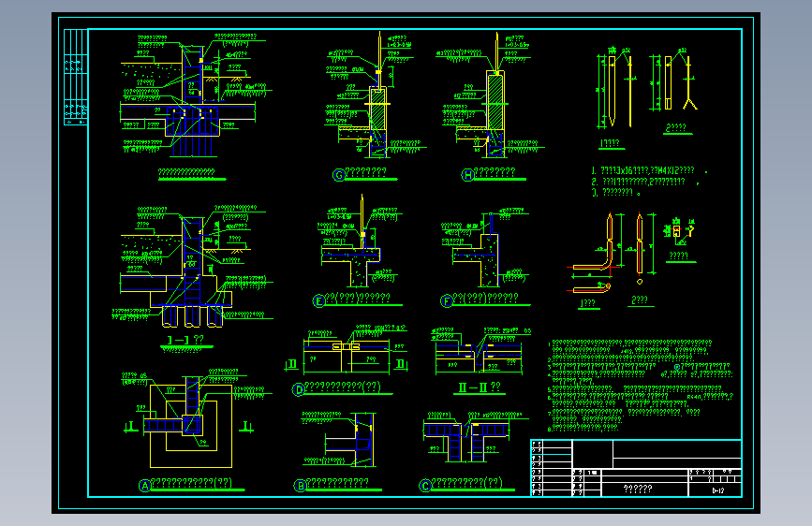The height and width of the screenshot is (526, 812).
Task: Click the top-left foundation section detail drawing
Action: click(x=192, y=95)
